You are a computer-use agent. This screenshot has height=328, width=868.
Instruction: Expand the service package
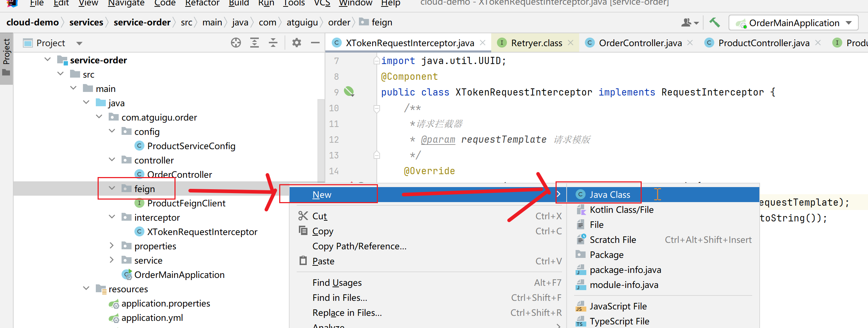[112, 260]
